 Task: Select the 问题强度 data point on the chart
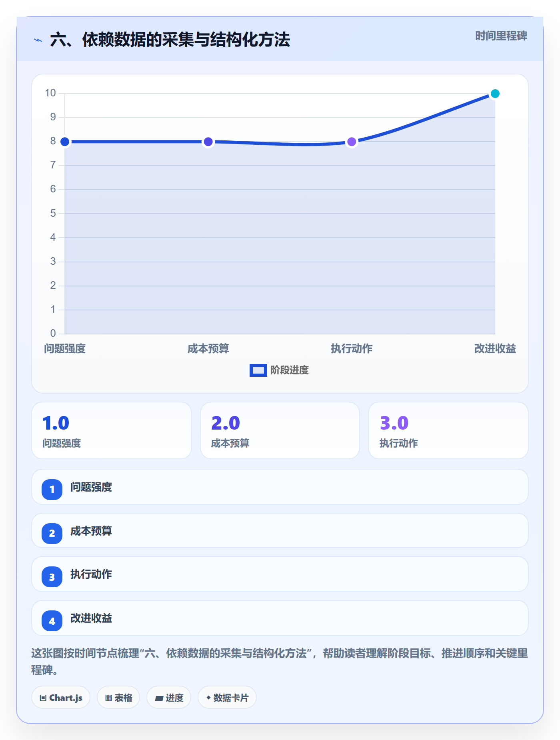click(65, 142)
